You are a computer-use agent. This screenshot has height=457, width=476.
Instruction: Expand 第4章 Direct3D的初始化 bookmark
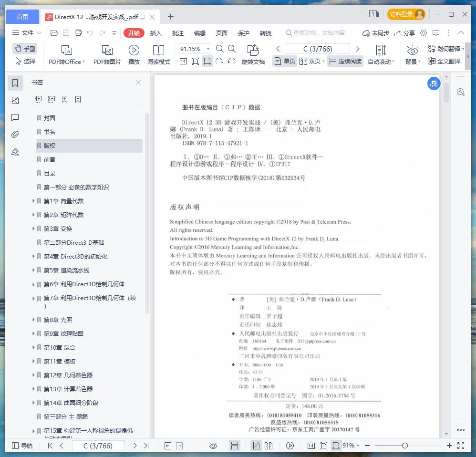coord(33,256)
